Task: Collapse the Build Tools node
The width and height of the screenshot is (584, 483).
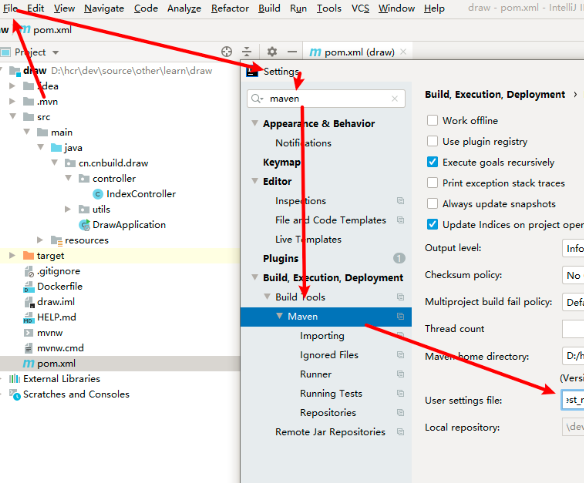Action: click(267, 297)
